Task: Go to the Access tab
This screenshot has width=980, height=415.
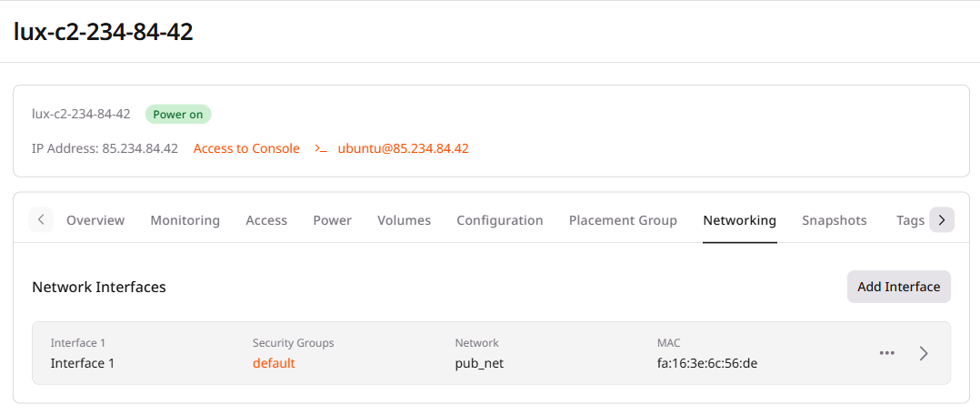Action: tap(266, 220)
